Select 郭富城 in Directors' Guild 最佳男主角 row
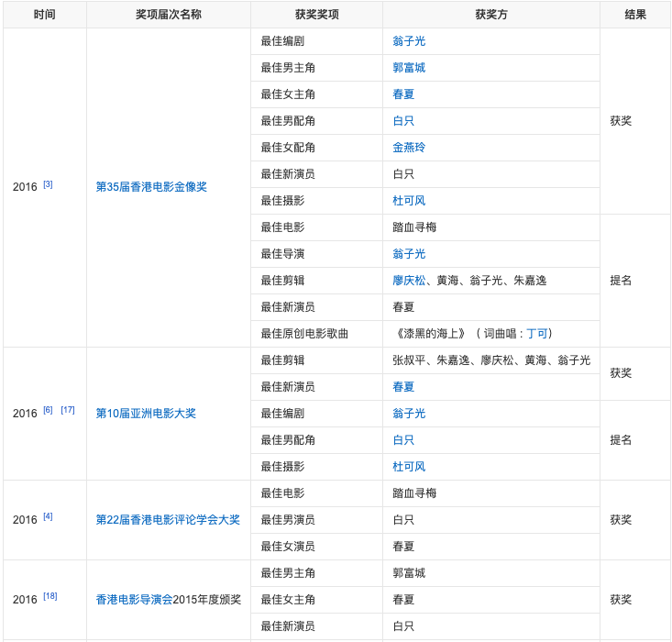The image size is (672, 642). click(x=409, y=573)
